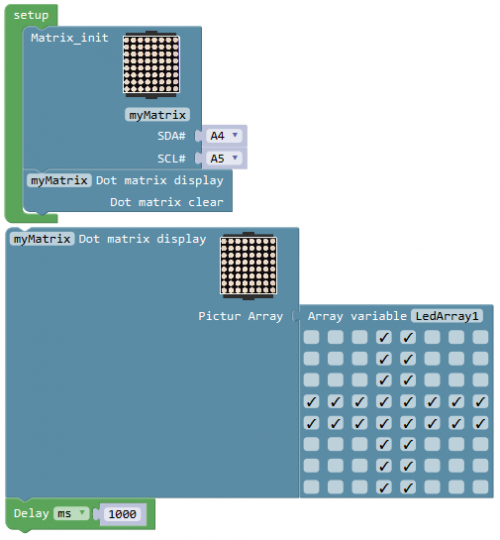Uncheck row 1 column 4 LED checkbox
This screenshot has height=540, width=500.
pyautogui.click(x=384, y=337)
